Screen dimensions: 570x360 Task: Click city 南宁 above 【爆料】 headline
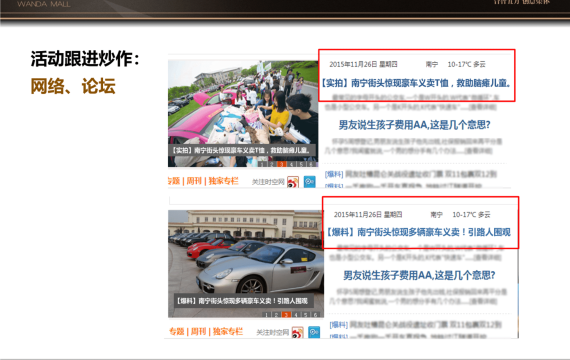pyautogui.click(x=437, y=215)
